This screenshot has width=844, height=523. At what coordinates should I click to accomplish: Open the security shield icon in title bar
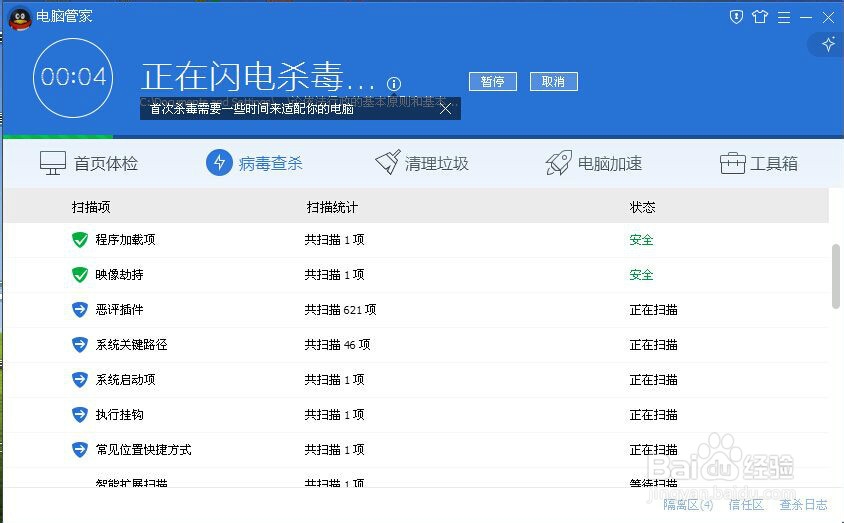[x=736, y=17]
